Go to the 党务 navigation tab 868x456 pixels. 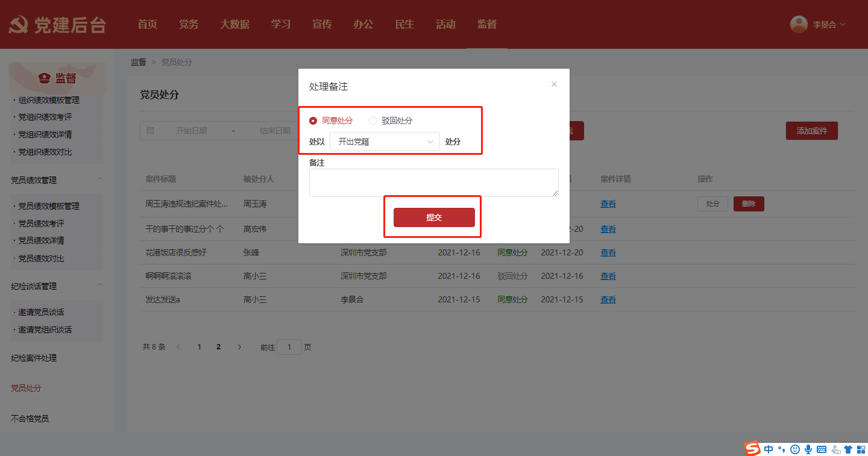(189, 24)
